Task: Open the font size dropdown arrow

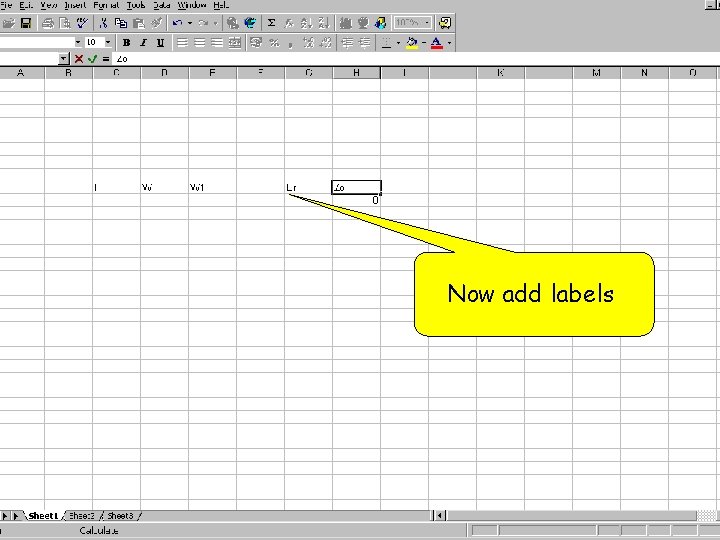Action: point(108,42)
